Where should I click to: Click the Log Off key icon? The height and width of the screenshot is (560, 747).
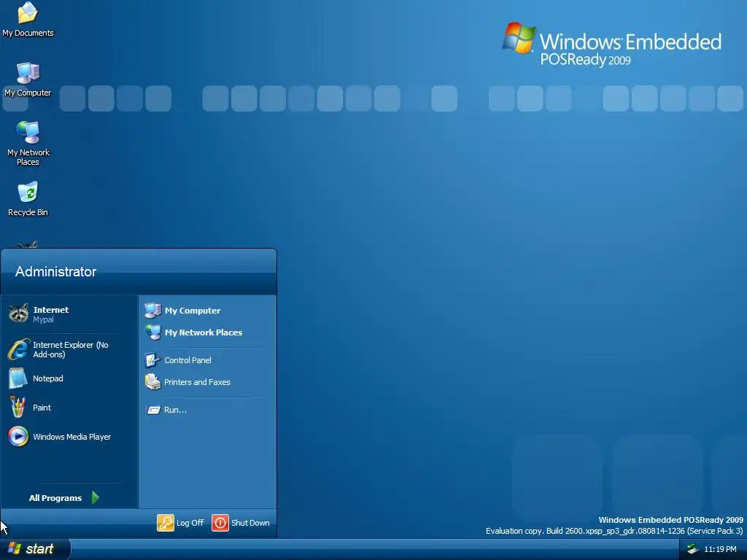pyautogui.click(x=166, y=523)
